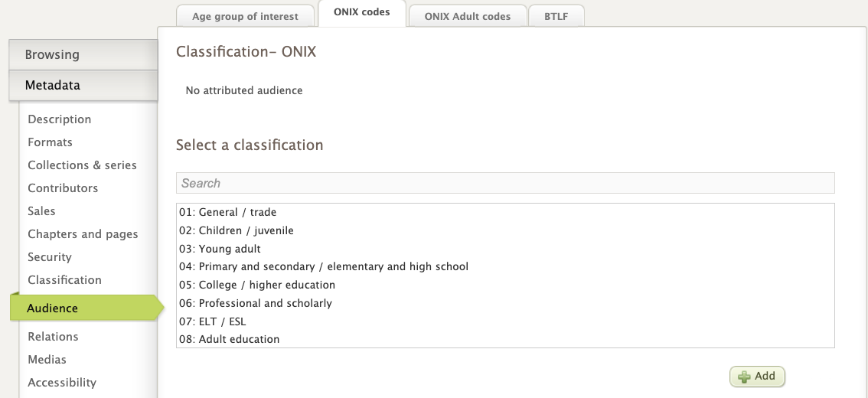
Task: Choose 02: Children / juvenile classification
Action: (237, 230)
